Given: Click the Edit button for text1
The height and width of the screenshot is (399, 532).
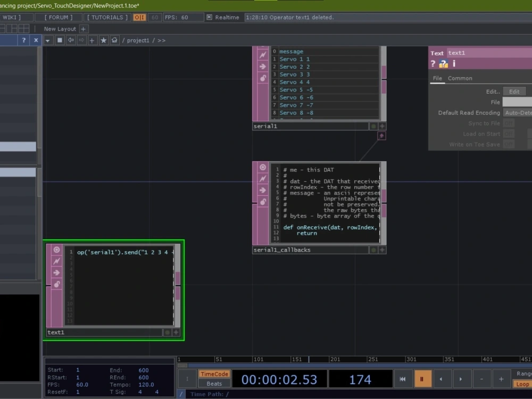Looking at the screenshot, I should click(x=514, y=92).
